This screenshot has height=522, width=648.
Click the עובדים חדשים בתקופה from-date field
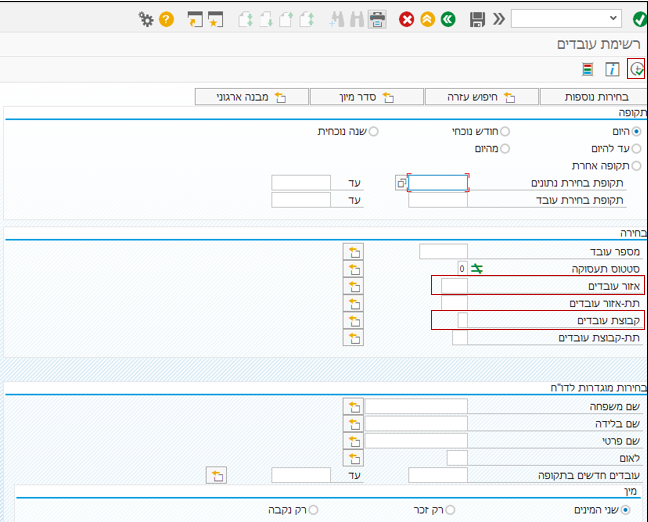pos(438,475)
